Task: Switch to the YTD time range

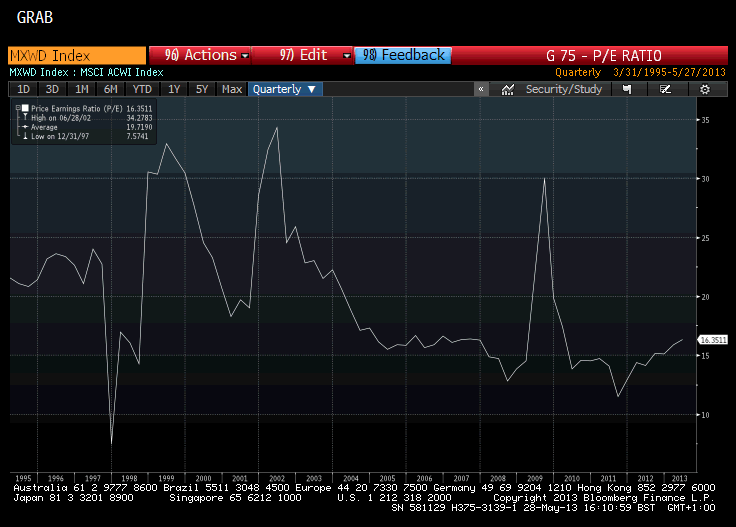Action: pos(142,89)
